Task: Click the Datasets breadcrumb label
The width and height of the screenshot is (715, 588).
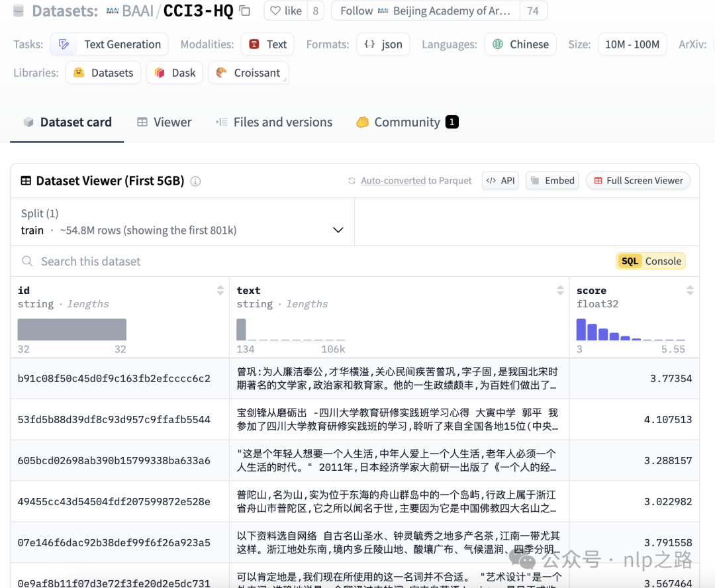Action: coord(65,11)
